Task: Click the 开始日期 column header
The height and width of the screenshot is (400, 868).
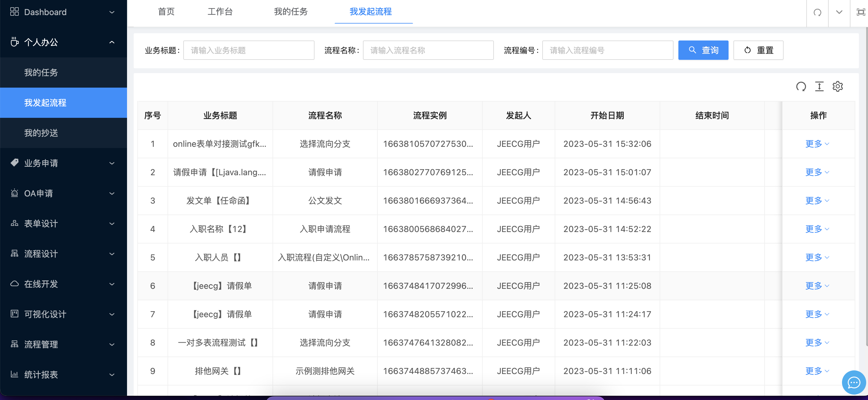Action: (x=607, y=115)
